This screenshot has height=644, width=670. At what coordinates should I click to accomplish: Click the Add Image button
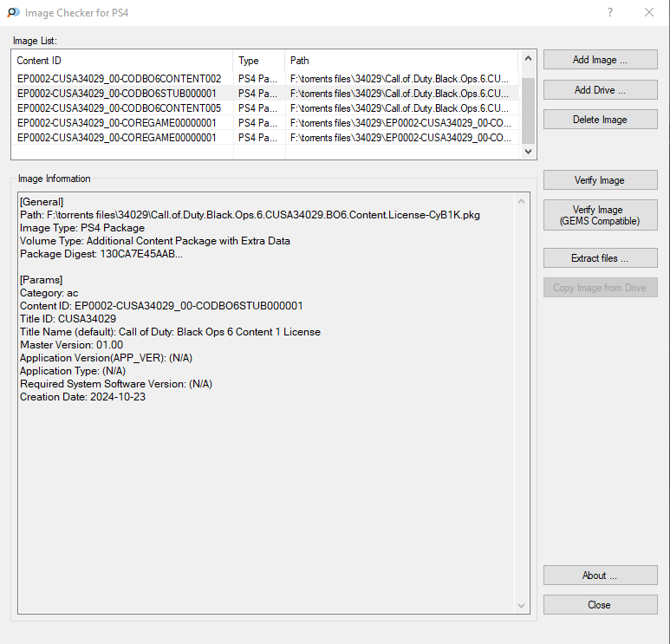[600, 60]
